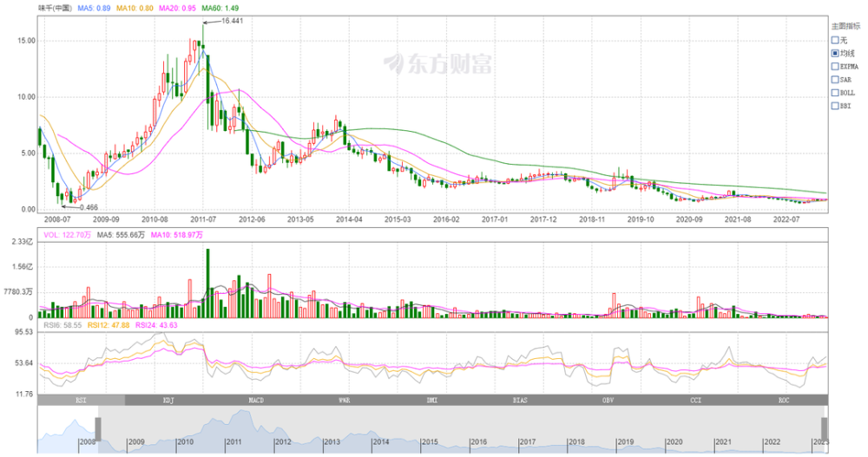Screen dimensions: 868x457
Task: Click the MA60: 1.49 legend value
Action: point(220,9)
